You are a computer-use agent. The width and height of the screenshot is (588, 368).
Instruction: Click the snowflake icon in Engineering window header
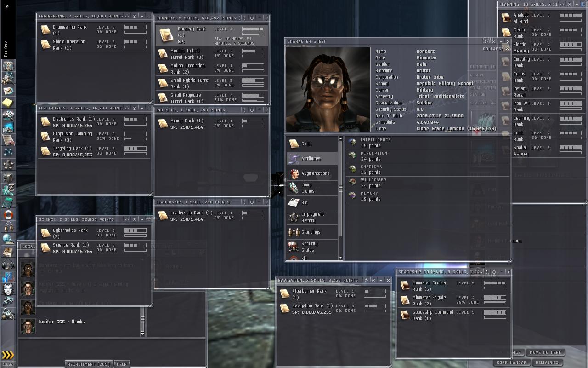[128, 16]
